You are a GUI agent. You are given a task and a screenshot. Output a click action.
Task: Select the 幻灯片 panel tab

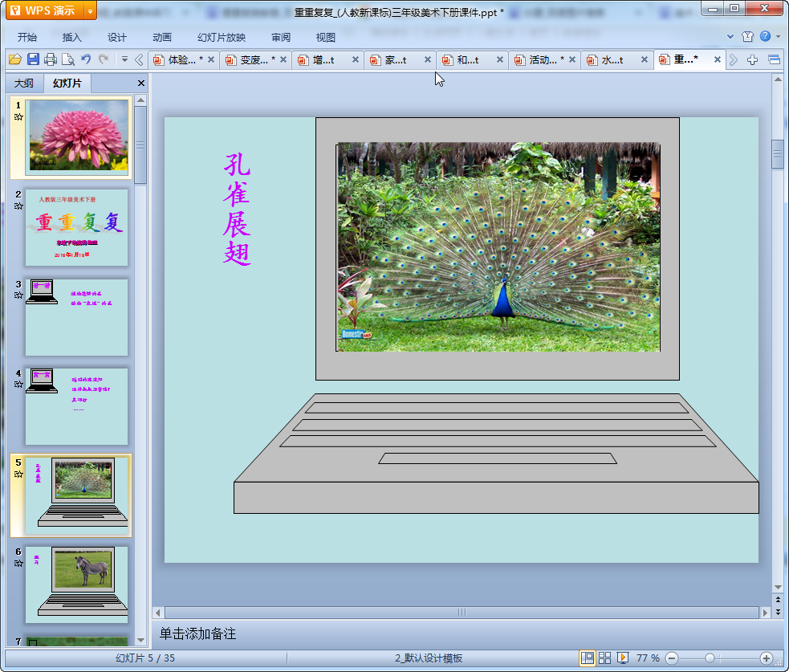(67, 83)
